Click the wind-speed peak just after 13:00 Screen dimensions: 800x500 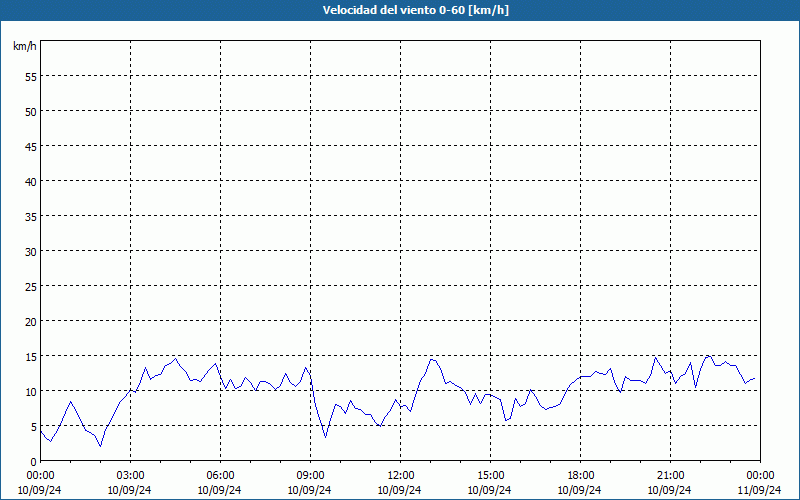click(432, 359)
